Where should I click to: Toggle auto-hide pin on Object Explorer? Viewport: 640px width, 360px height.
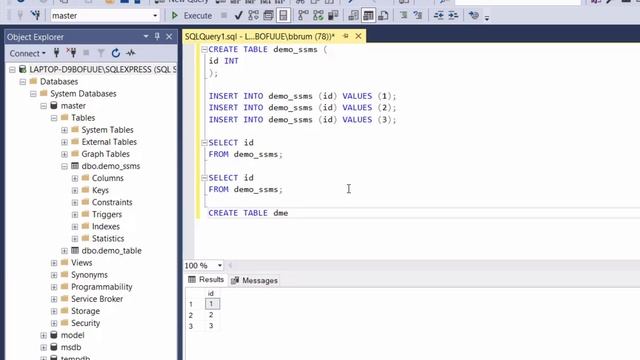click(x=157, y=37)
